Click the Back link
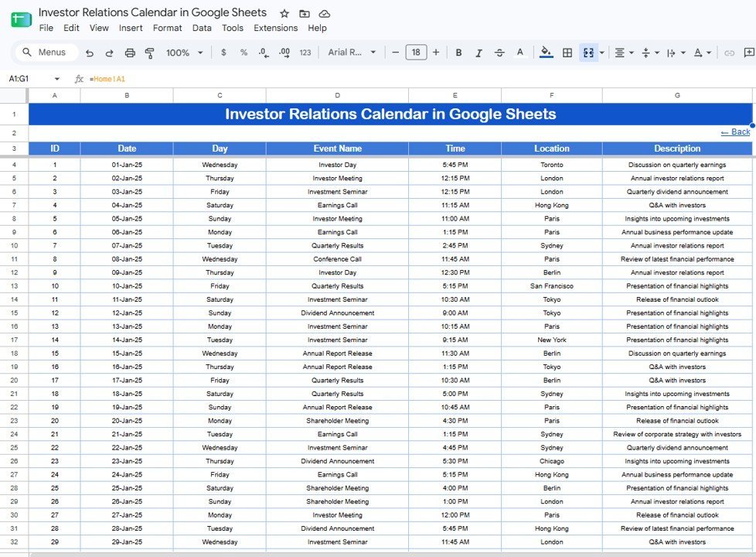 (x=735, y=132)
